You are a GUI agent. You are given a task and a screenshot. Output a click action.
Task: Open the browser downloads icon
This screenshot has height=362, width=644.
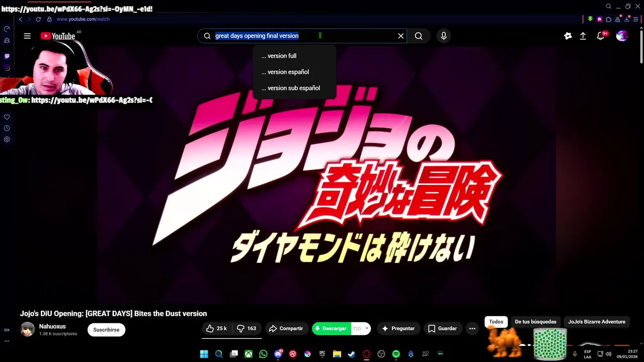[626, 19]
